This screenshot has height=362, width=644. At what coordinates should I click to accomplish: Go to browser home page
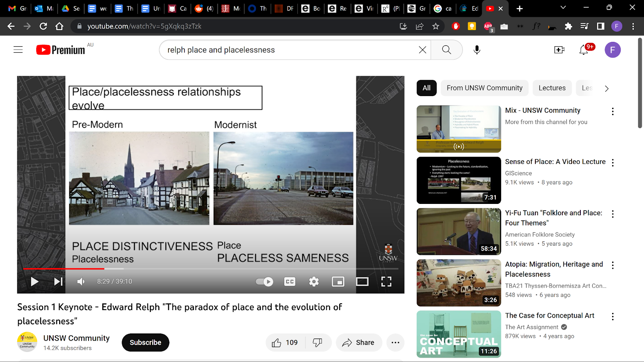click(x=59, y=26)
